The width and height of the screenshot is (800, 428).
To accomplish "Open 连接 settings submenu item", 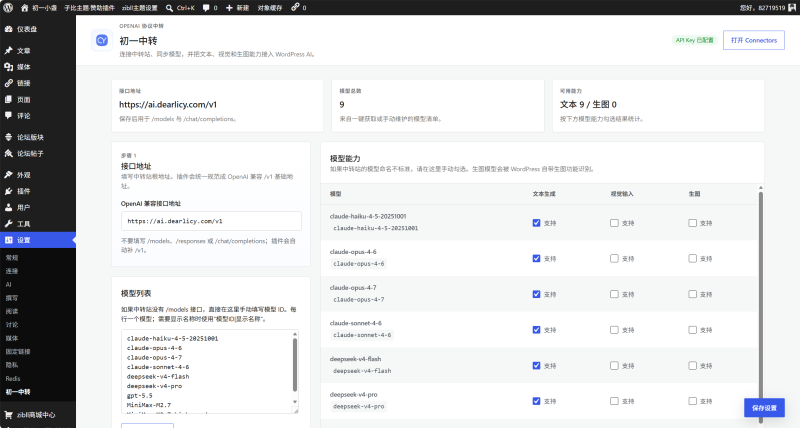I will point(12,271).
